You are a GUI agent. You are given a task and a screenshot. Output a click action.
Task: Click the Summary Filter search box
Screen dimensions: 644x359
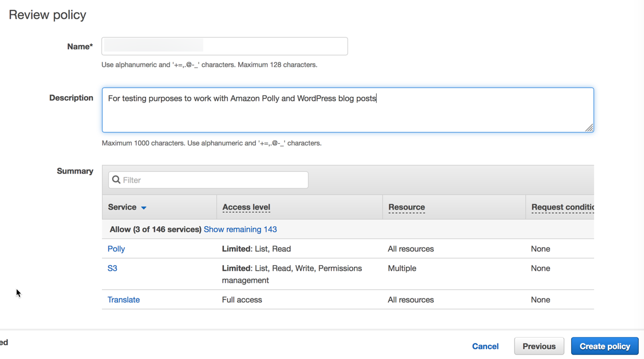click(x=208, y=180)
